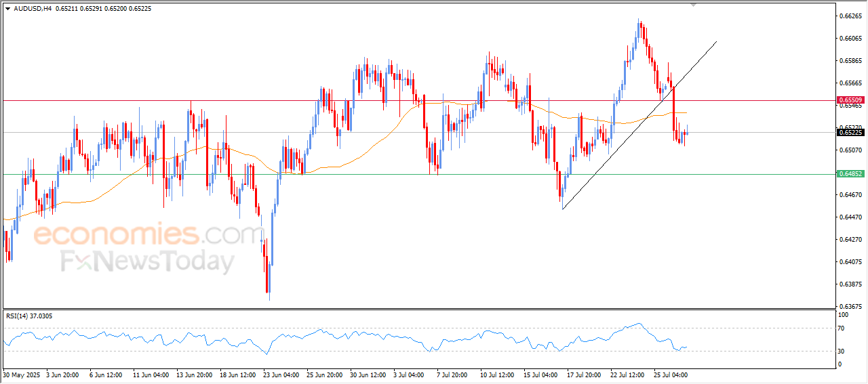
Task: Click the 22 Jul 12:00 time label
Action: (x=629, y=374)
